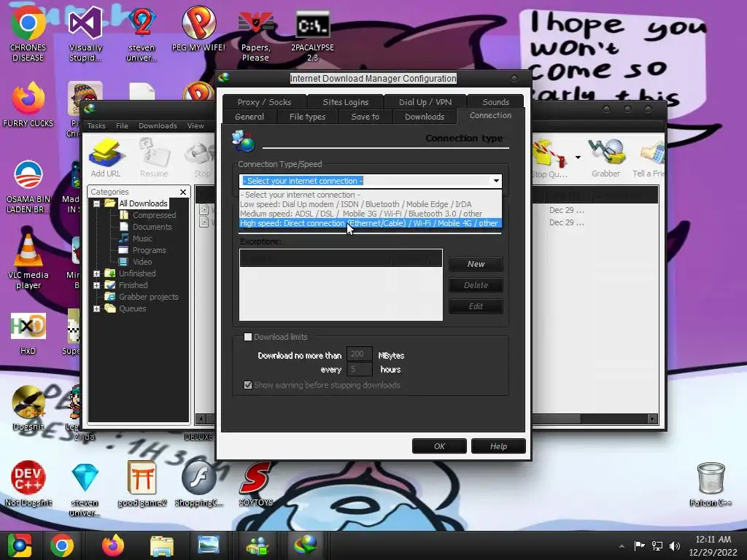Open SOYTOYS desktop icon
This screenshot has width=747, height=560.
click(255, 483)
